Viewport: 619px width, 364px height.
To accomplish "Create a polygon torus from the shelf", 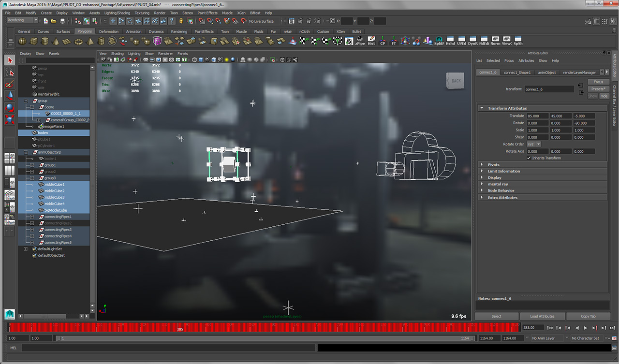I will (x=78, y=42).
